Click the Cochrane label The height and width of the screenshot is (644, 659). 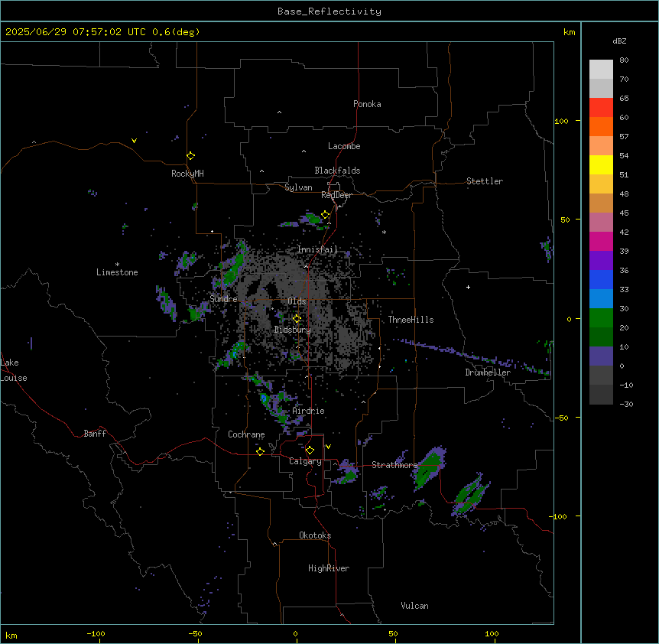[x=246, y=434]
